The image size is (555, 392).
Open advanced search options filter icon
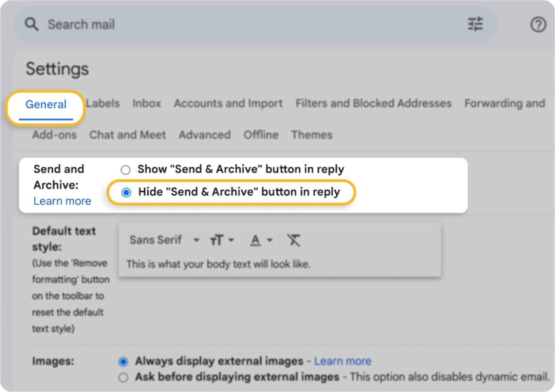pos(475,24)
